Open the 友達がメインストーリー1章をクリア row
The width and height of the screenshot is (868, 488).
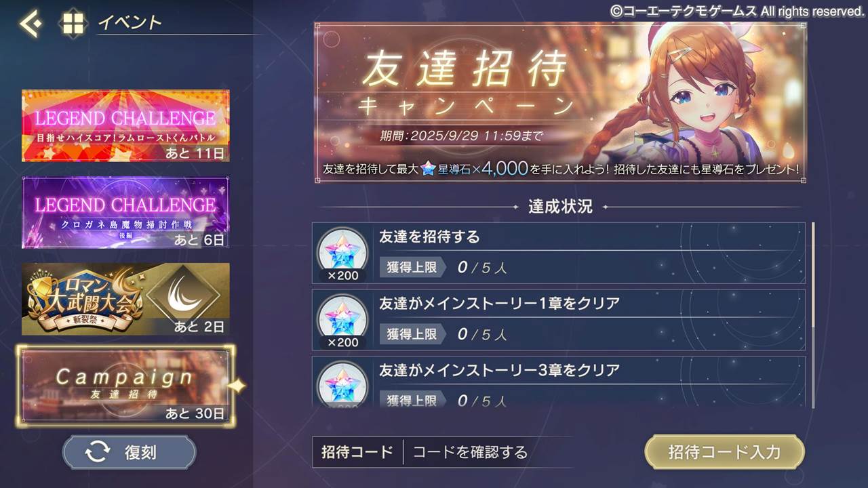(x=559, y=320)
